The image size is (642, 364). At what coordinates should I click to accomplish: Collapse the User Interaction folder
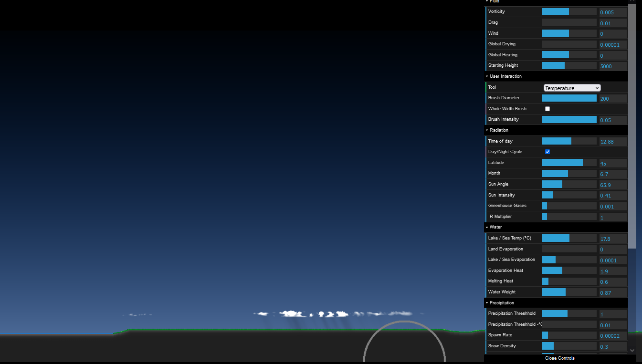(556, 76)
